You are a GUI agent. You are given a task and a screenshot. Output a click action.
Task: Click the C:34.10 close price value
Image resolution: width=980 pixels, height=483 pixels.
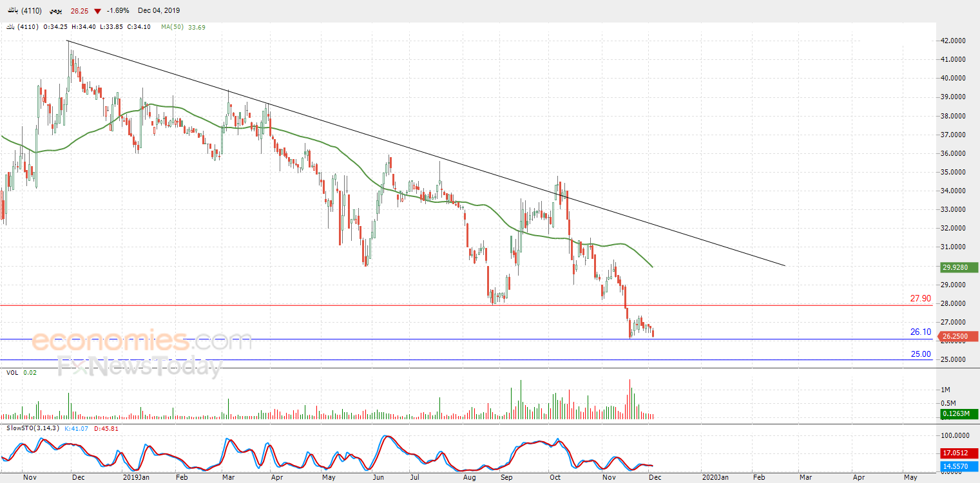(139, 27)
